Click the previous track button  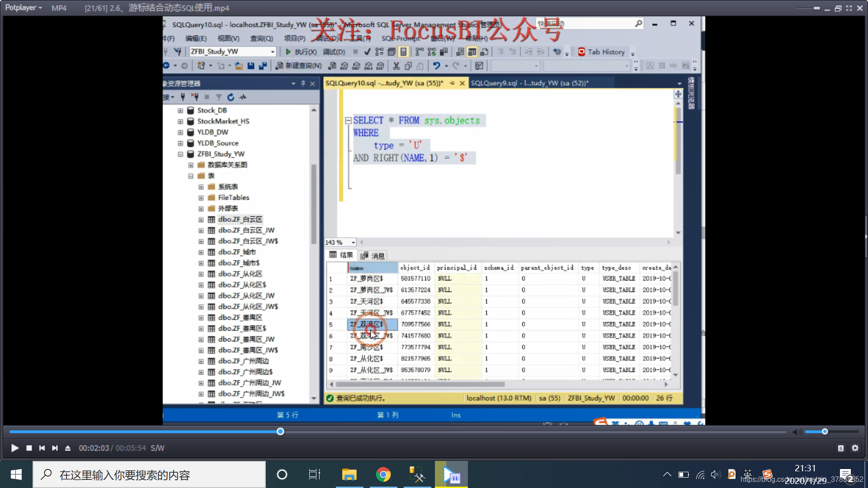42,448
